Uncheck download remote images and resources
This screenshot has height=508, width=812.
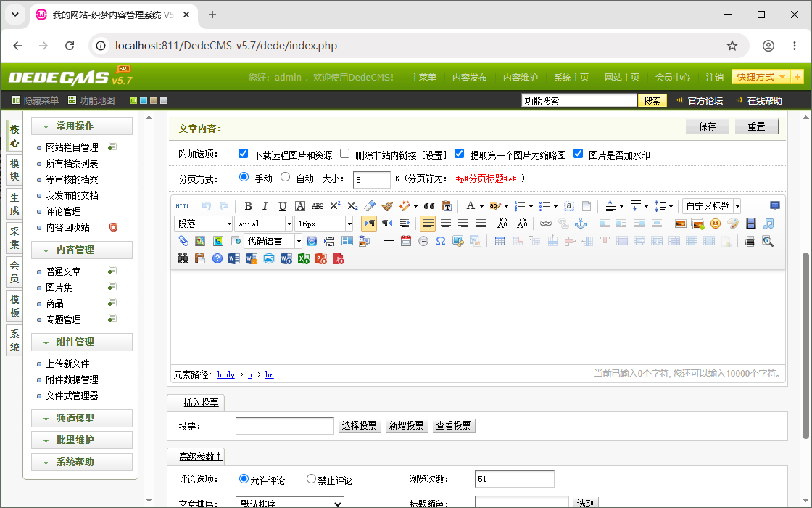[243, 153]
